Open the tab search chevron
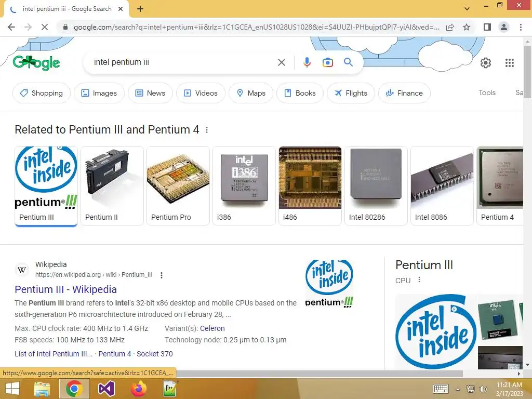Viewport: 532px width, 399px height. (467, 9)
